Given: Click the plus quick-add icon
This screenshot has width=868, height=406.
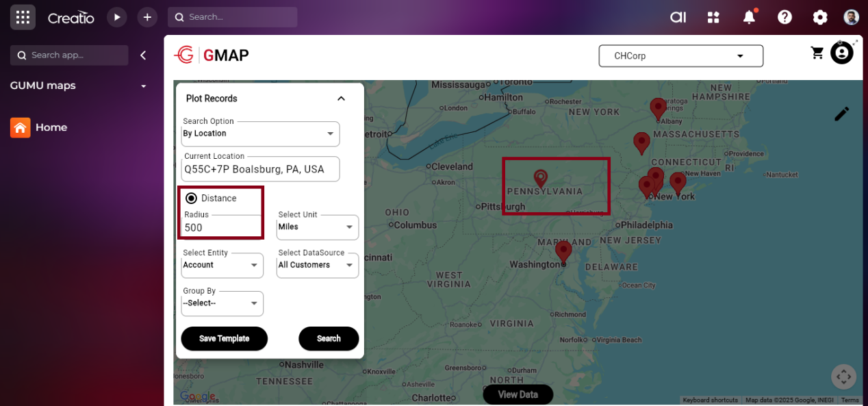Looking at the screenshot, I should [x=147, y=17].
